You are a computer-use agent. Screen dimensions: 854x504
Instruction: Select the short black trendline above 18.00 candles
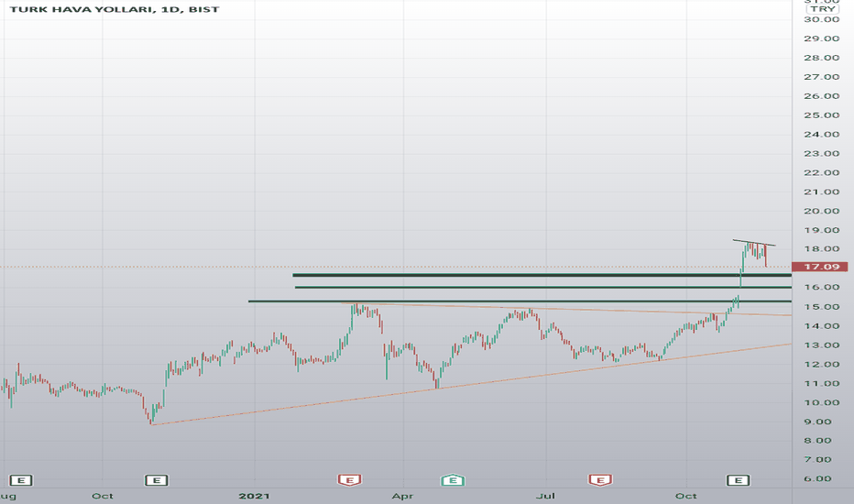point(754,243)
